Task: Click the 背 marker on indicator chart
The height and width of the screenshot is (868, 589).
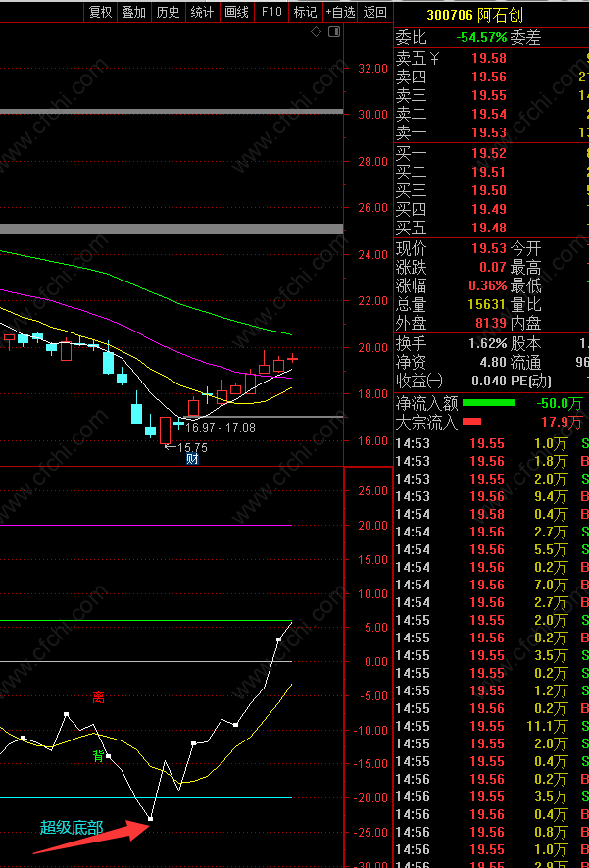Action: tap(98, 756)
